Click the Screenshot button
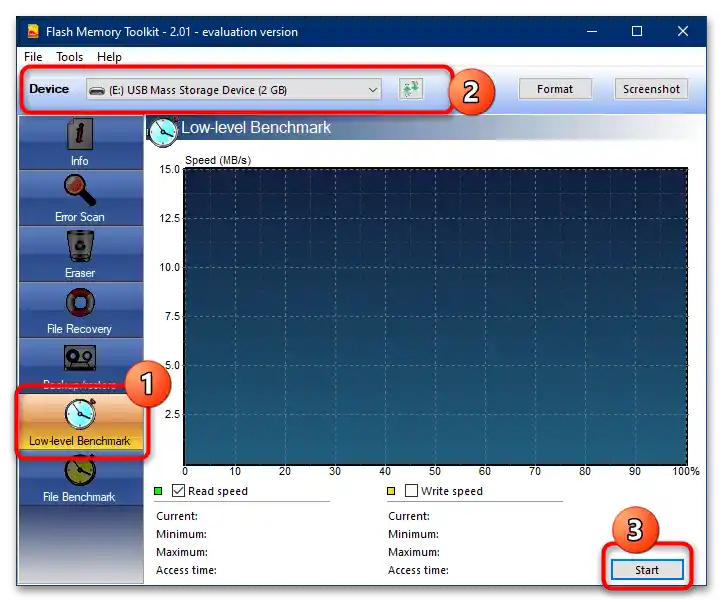The image size is (723, 602). point(651,89)
